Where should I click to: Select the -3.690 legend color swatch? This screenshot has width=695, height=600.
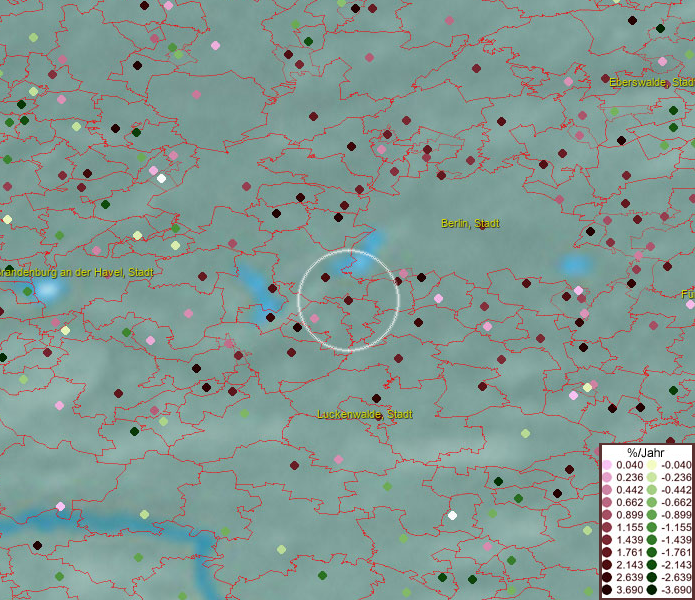coord(652,590)
